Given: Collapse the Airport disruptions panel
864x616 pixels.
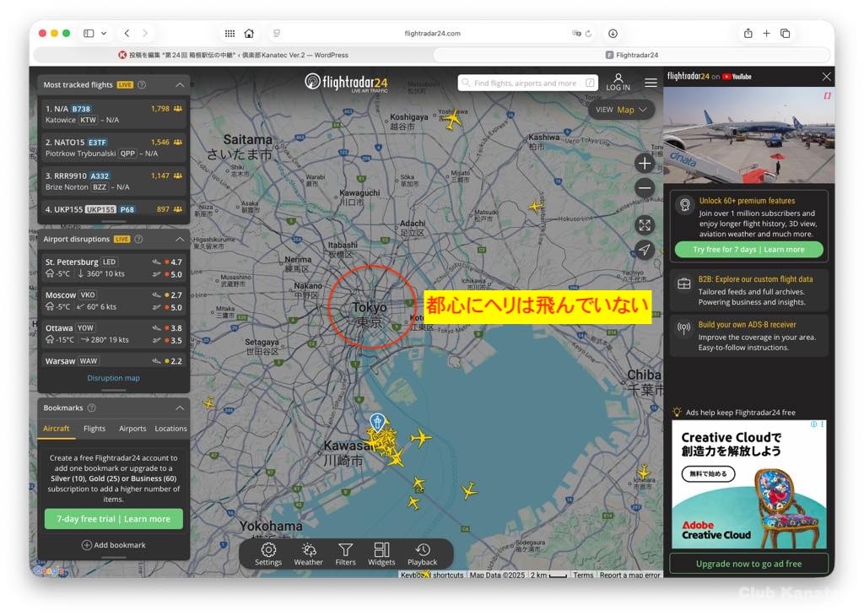Looking at the screenshot, I should pos(180,240).
